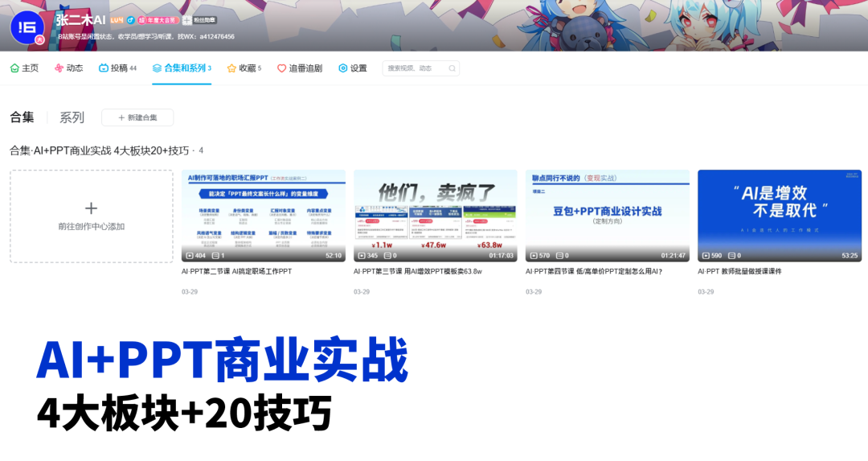The height and width of the screenshot is (461, 868).
Task: Click the 粉丝勋章 fan medal badge
Action: point(199,20)
